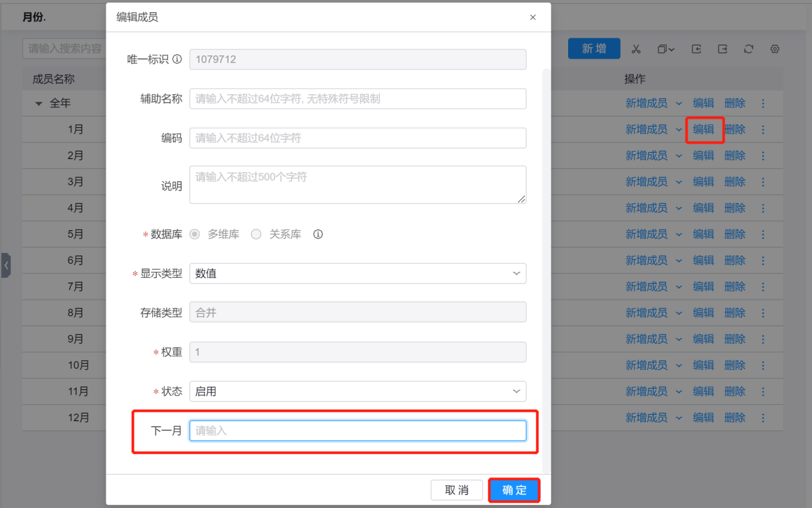Screen dimensions: 812x508
Task: Click the export icon in toolbar
Action: click(723, 49)
